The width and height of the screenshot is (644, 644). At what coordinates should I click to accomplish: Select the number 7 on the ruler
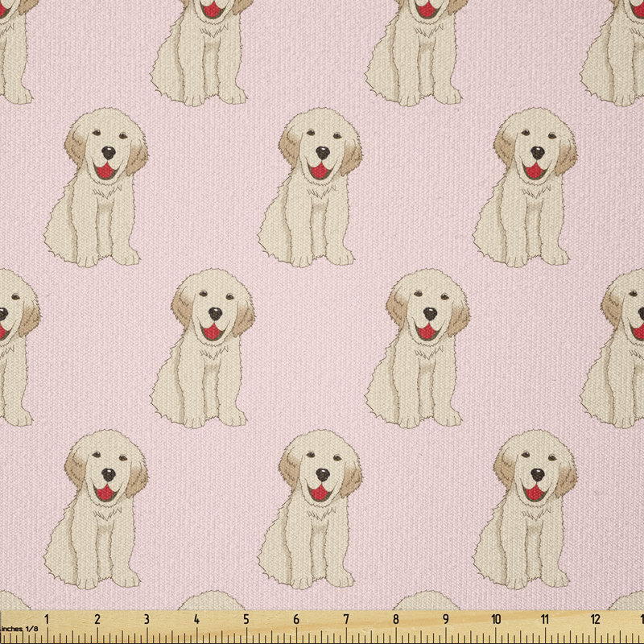pos(346,619)
